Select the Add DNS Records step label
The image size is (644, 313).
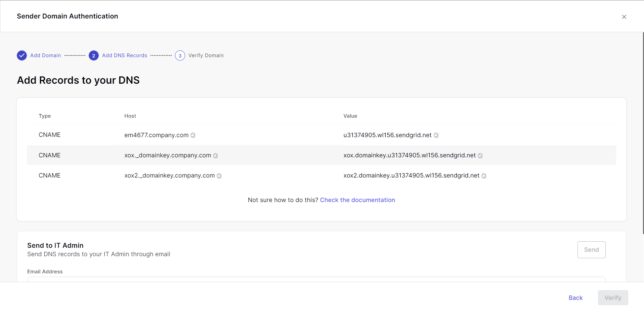click(x=124, y=55)
